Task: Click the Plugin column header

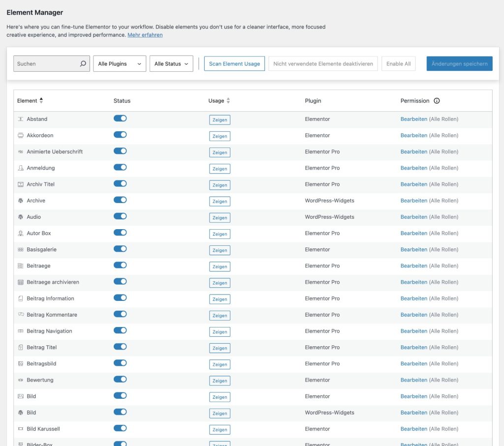Action: point(313,101)
